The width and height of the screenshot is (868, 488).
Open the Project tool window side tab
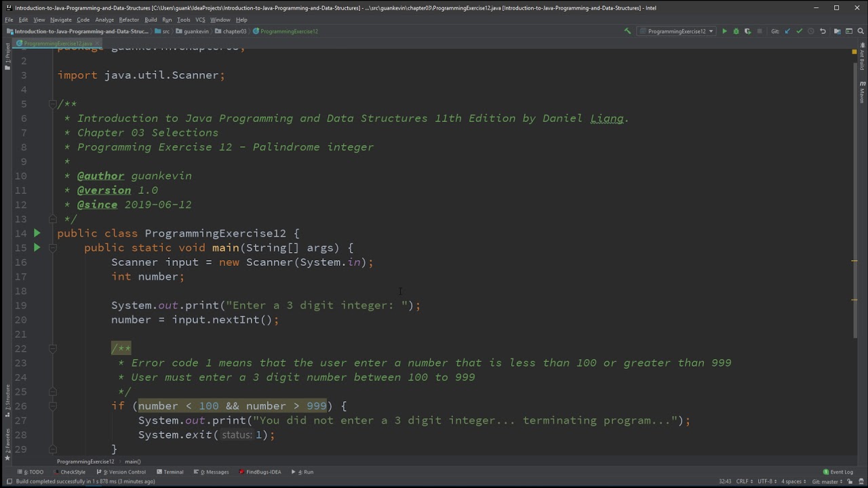click(7, 57)
